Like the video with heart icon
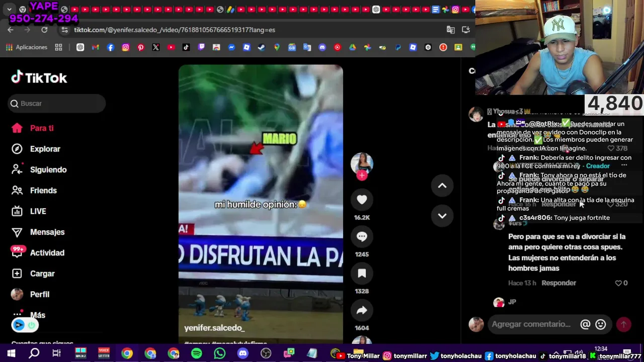 click(362, 200)
